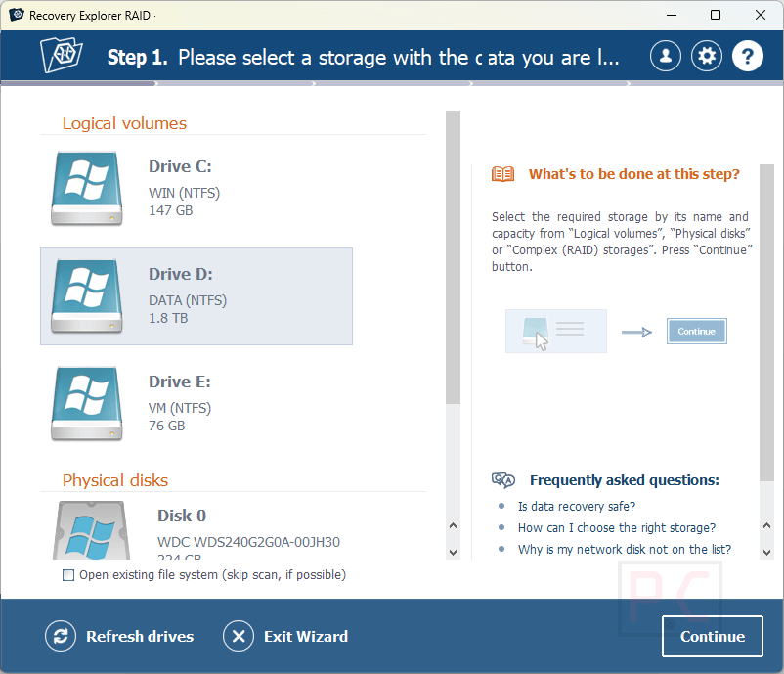
Task: Open the user account icon in header
Action: [x=666, y=56]
